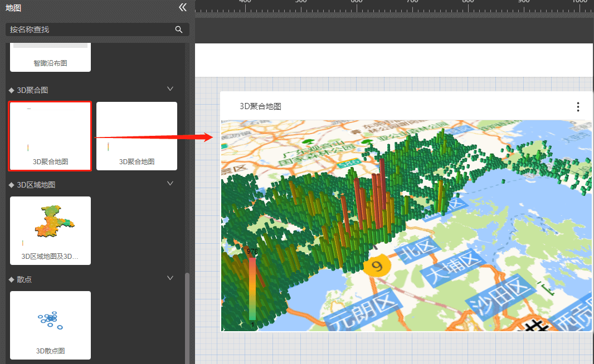Screen dimensions: 594x364
Task: Pick the unbordered second 3D聚合地图 thumbnail
Action: 137,136
